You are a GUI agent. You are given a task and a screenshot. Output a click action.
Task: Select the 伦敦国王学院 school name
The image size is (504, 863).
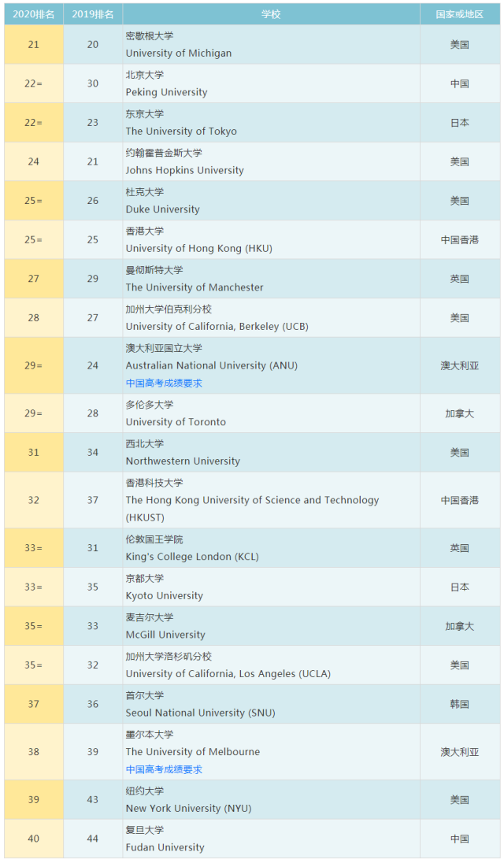pos(154,539)
